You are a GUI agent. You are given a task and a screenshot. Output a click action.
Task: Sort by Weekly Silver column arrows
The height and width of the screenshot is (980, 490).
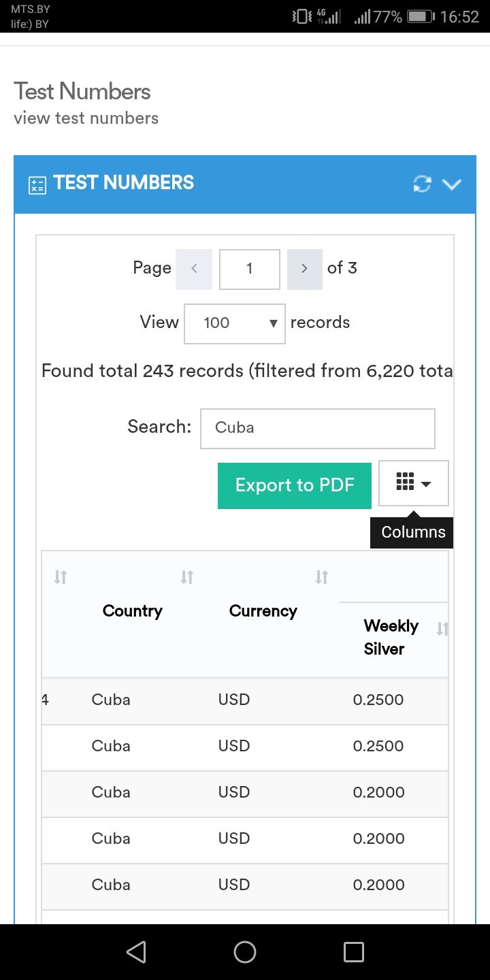(x=442, y=629)
